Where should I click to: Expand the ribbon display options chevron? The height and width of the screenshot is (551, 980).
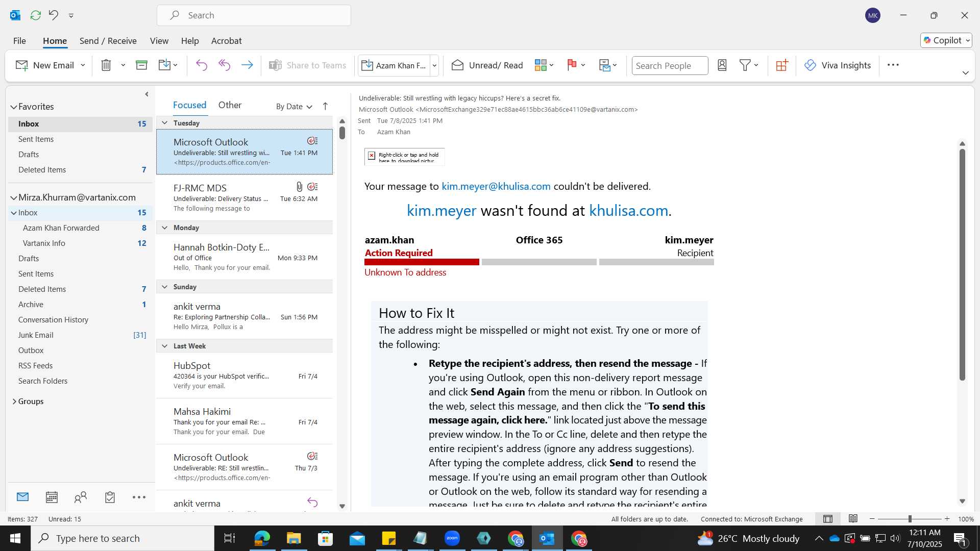[965, 73]
